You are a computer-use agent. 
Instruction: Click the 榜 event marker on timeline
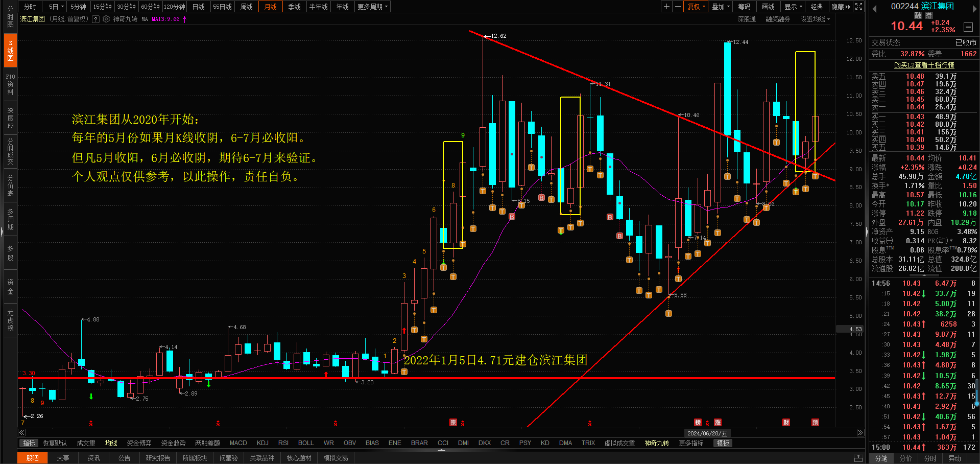[x=698, y=422]
